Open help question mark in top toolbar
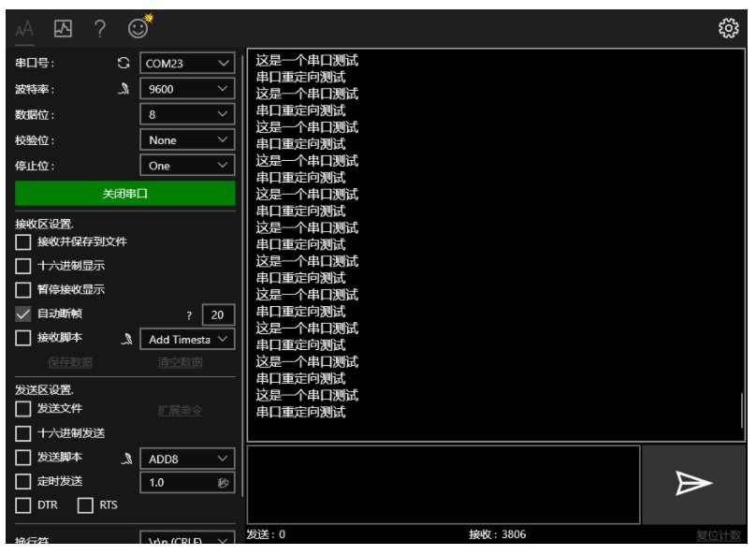 point(100,29)
